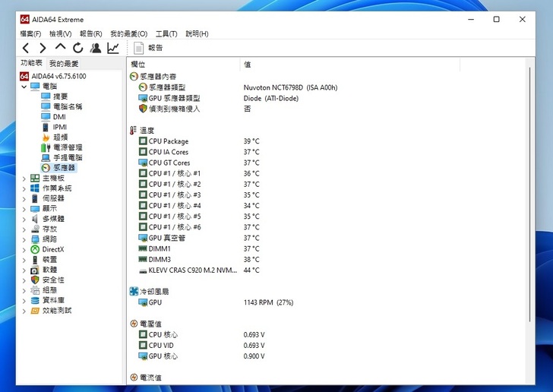The width and height of the screenshot is (553, 392).
Task: Open the 工具(T) menu
Action: pyautogui.click(x=166, y=33)
